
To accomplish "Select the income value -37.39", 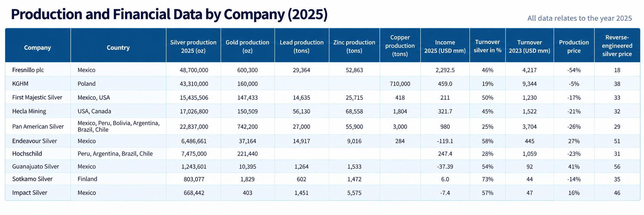I will click(445, 167).
